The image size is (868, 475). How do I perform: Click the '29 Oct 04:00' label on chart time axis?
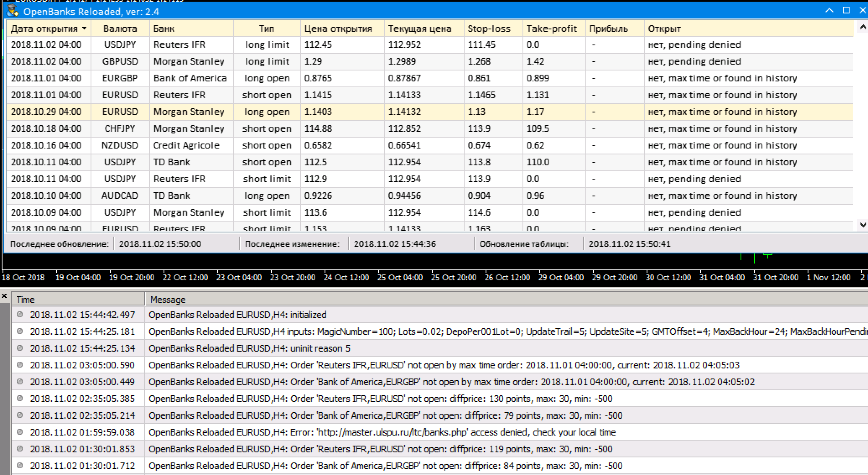pos(561,277)
